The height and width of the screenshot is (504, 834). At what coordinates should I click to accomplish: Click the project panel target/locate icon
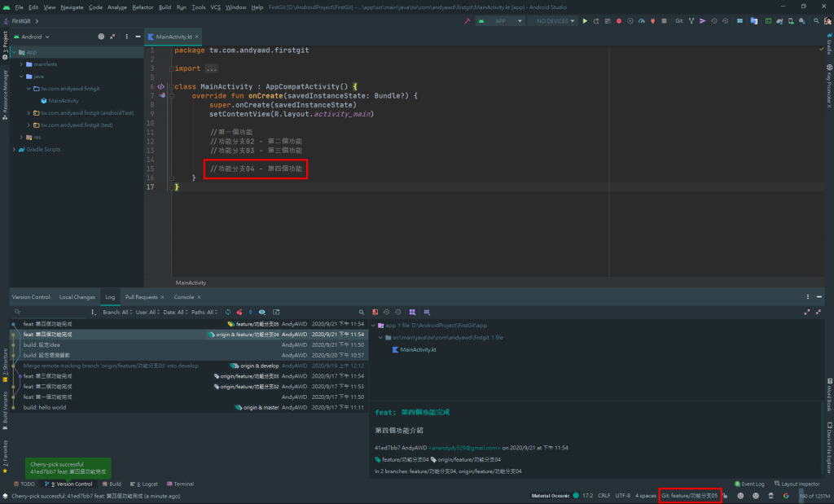pyautogui.click(x=101, y=37)
